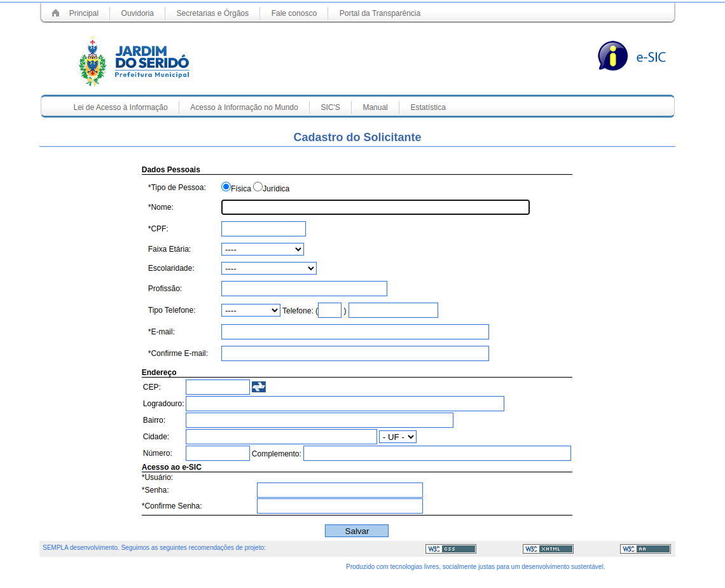Choose a state in the UF dropdown

[397, 437]
